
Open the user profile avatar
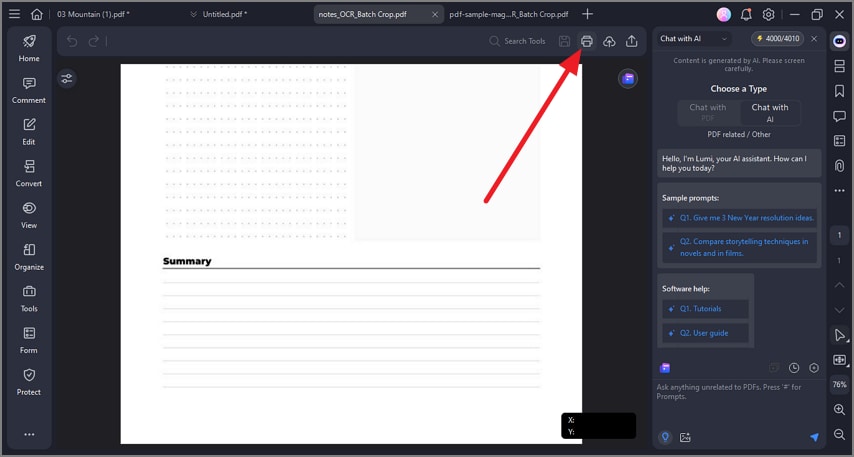[723, 14]
